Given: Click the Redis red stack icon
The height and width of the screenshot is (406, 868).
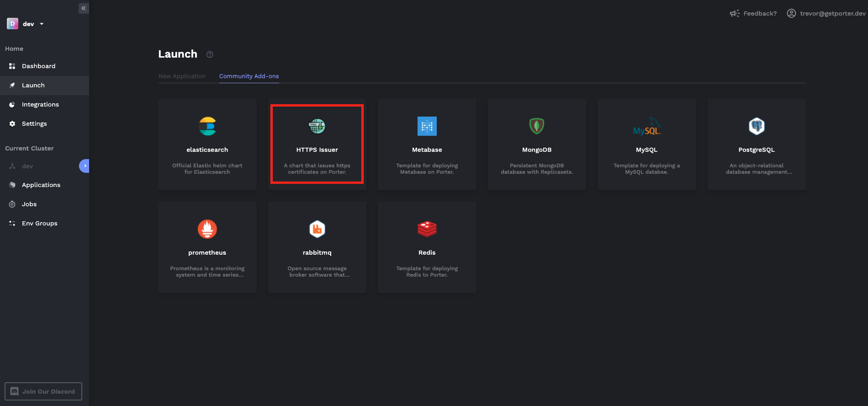Looking at the screenshot, I should (x=427, y=229).
